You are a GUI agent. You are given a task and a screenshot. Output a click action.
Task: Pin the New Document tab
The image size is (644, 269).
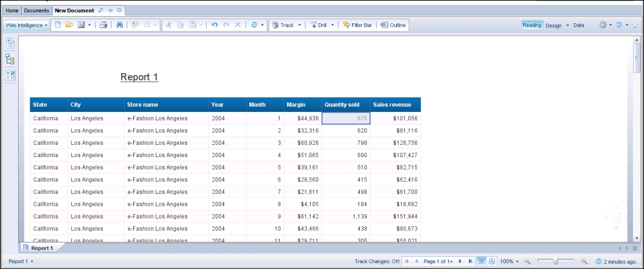(110, 10)
